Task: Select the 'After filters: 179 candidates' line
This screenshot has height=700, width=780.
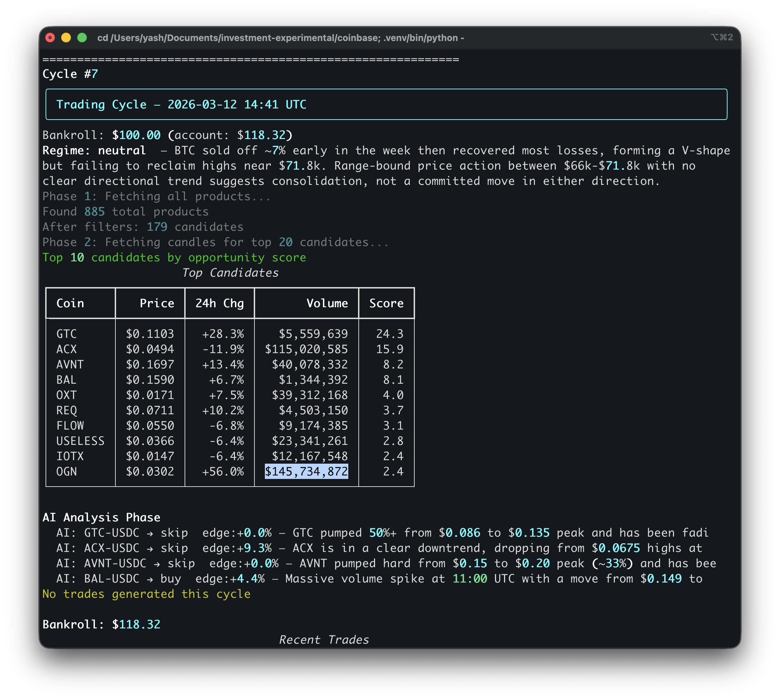Action: [143, 227]
